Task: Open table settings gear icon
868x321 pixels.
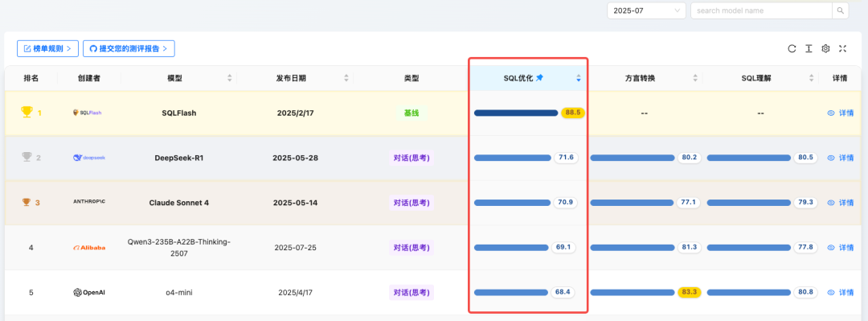Action: [x=825, y=49]
